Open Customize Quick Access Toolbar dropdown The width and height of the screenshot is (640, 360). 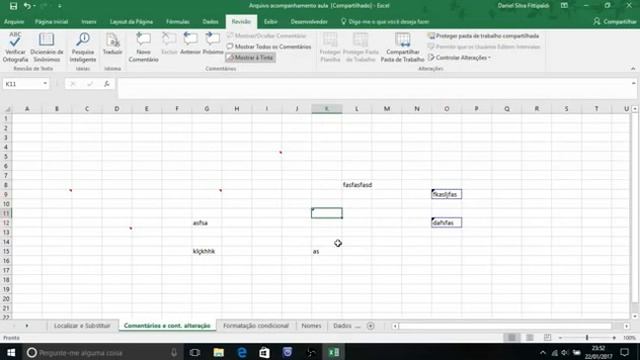(x=60, y=6)
